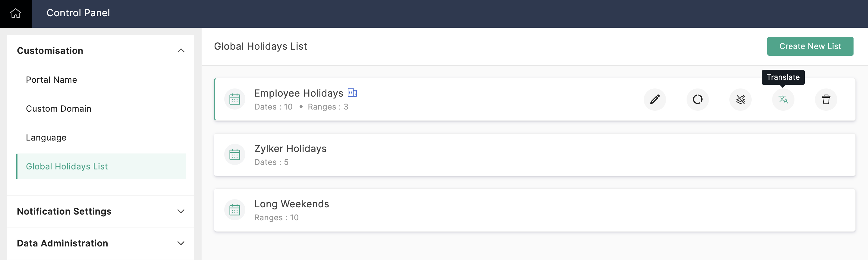Open the Zylker Holidays list
The width and height of the screenshot is (868, 260).
click(290, 149)
